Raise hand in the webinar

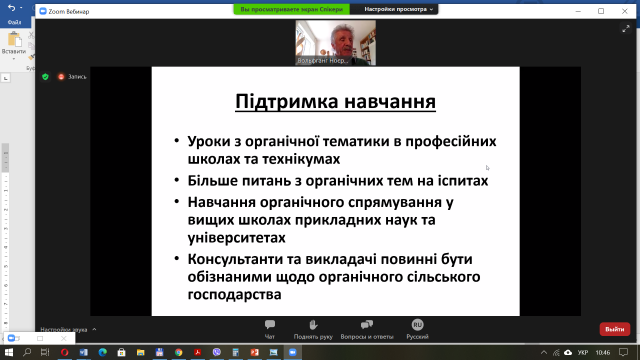pos(313,330)
